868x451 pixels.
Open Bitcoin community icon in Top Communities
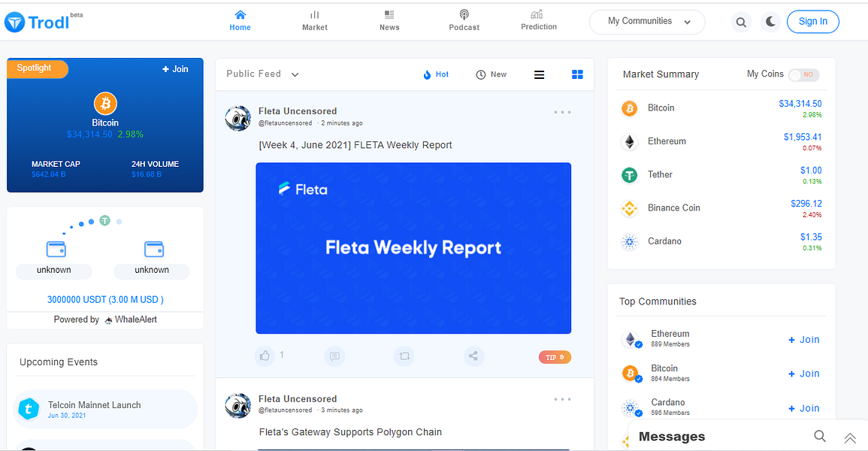(631, 374)
